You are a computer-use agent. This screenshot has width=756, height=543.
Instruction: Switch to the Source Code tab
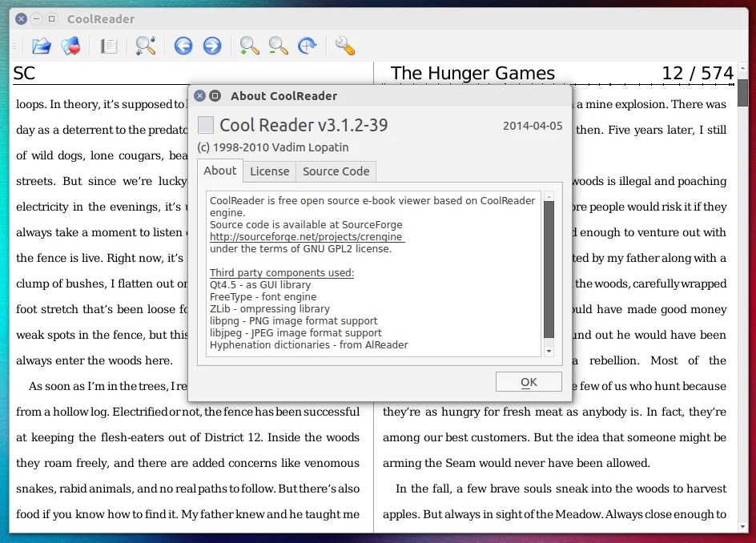pyautogui.click(x=336, y=171)
